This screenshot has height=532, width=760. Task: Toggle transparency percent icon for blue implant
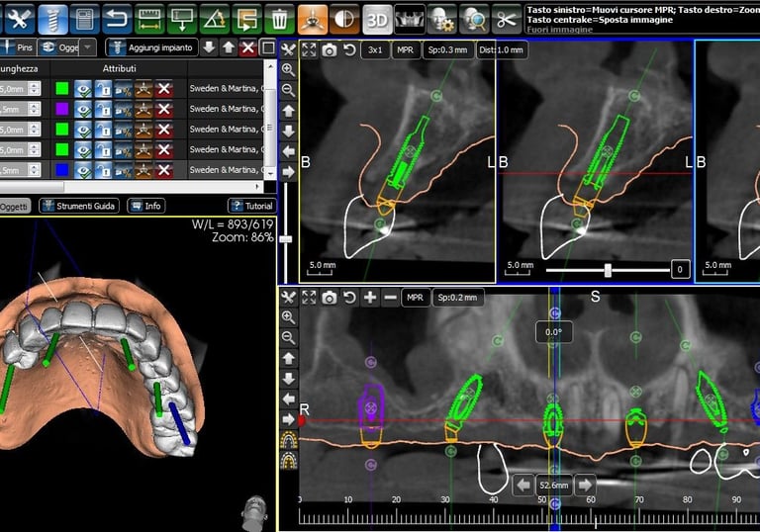[x=123, y=170]
